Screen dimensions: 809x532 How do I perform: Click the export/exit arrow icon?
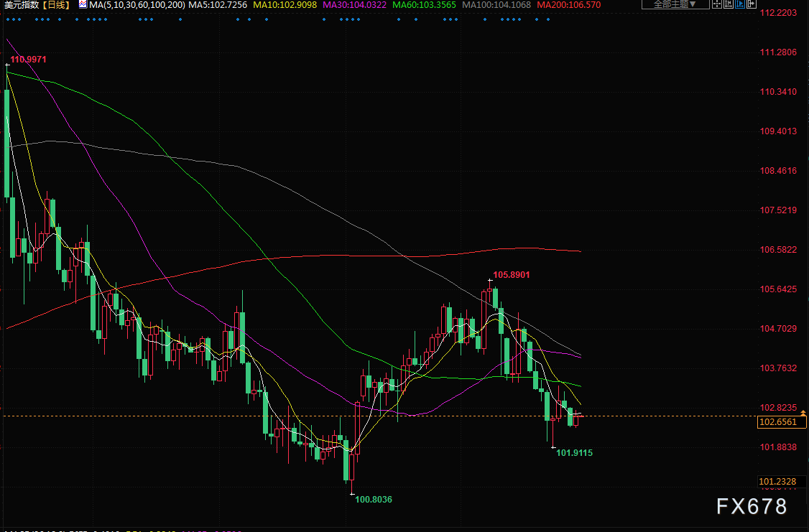(x=752, y=4)
